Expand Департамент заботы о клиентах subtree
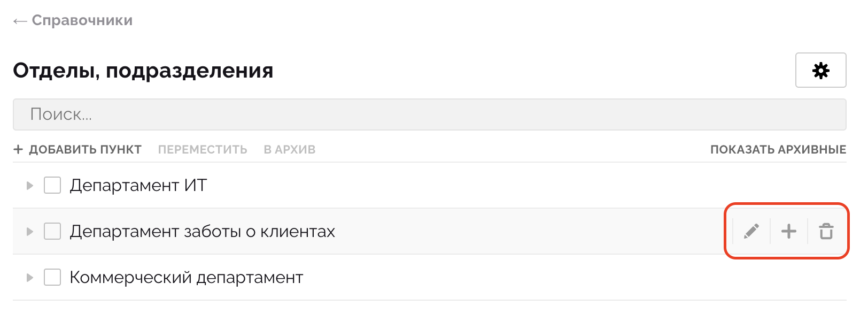The width and height of the screenshot is (868, 321). tap(30, 232)
